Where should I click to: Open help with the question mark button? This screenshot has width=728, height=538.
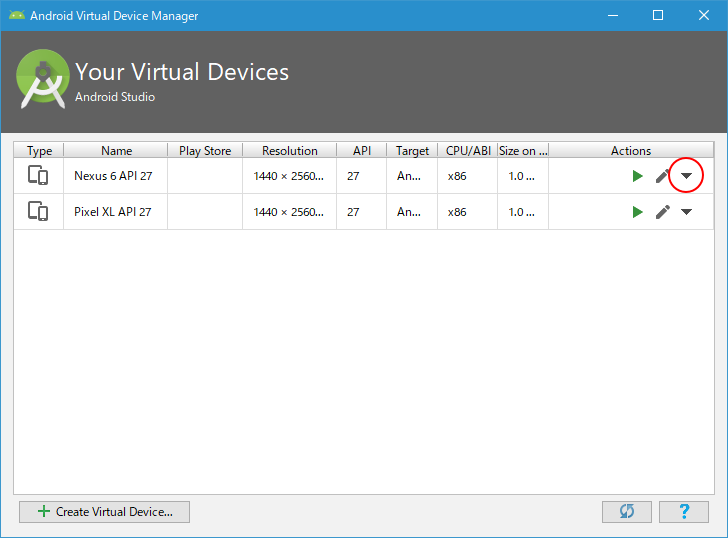click(684, 512)
